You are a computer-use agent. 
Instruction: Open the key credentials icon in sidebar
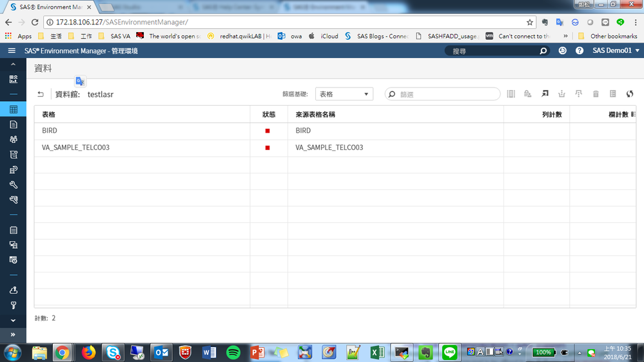[13, 305]
